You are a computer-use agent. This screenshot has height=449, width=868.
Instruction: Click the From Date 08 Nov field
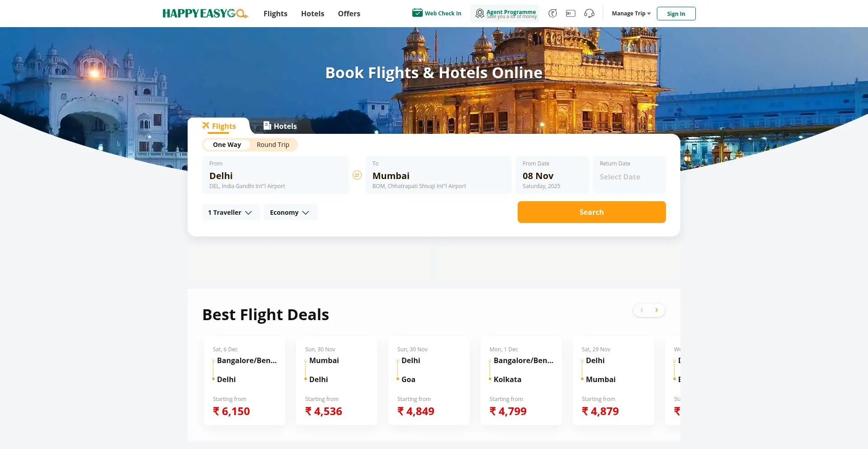[552, 175]
